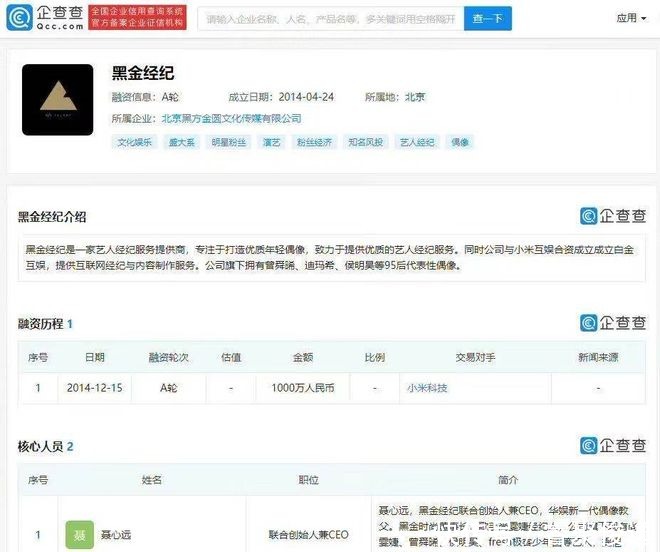Click the 金额 column header

[x=303, y=357]
